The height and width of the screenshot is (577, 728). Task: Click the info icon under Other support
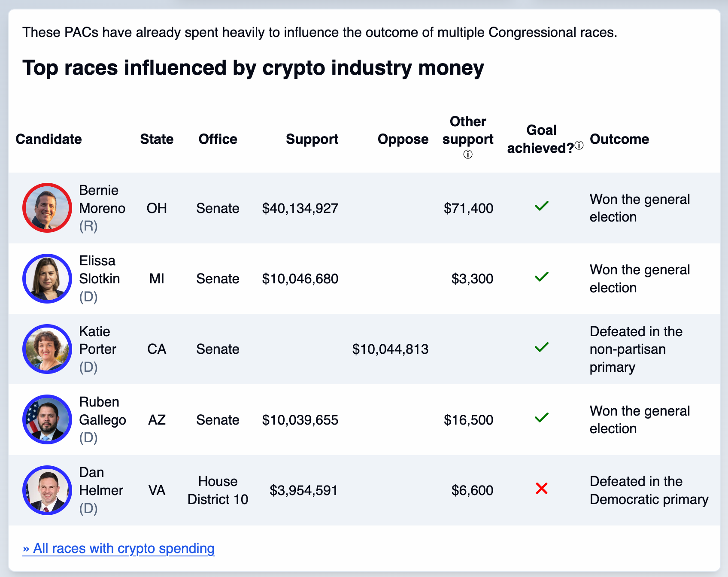[468, 155]
